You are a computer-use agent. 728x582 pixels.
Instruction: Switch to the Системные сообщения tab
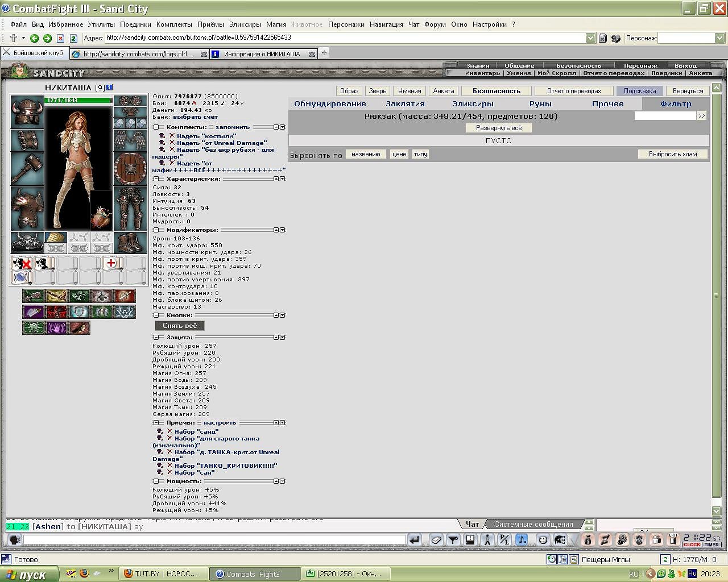pos(533,524)
